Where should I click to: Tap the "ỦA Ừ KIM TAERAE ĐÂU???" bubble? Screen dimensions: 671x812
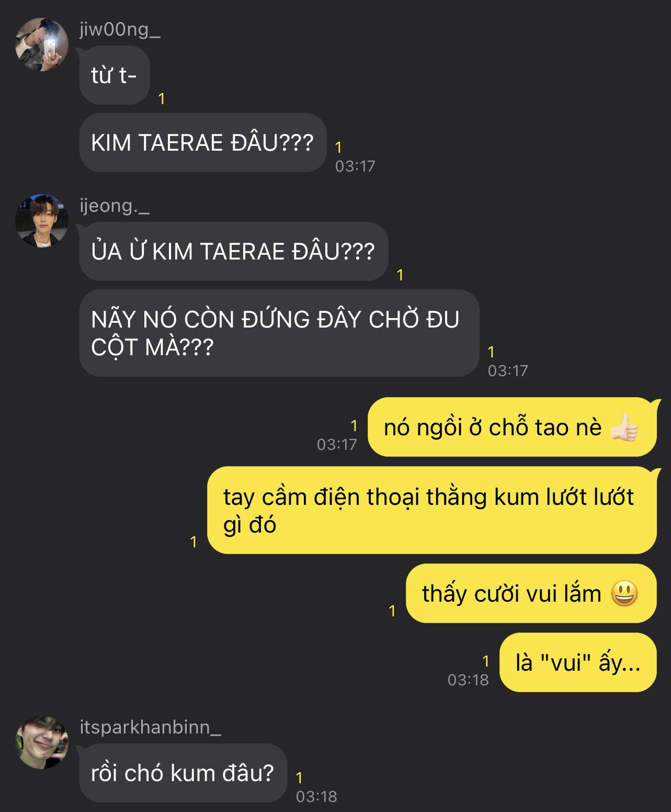click(234, 251)
